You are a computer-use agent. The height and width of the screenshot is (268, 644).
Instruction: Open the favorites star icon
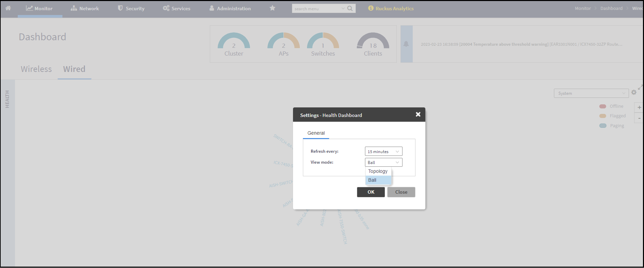pos(272,8)
